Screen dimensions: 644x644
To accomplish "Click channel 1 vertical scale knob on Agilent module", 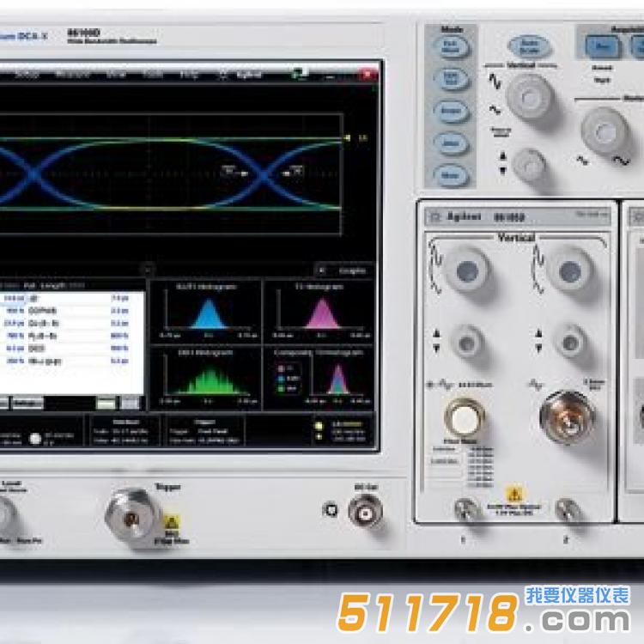I will pos(467,270).
